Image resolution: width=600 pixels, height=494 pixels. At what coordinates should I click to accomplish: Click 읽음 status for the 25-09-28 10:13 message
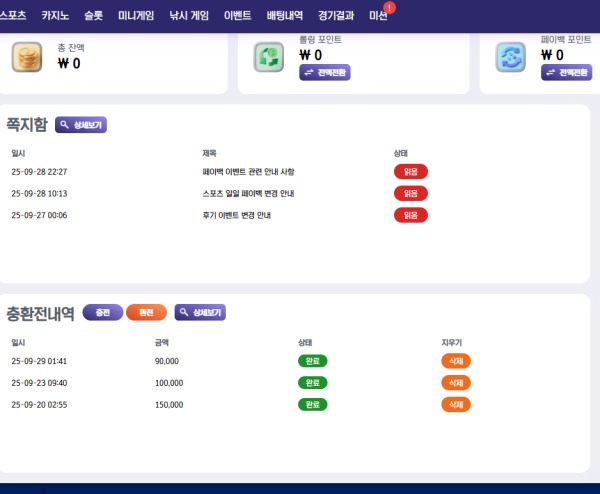[410, 193]
